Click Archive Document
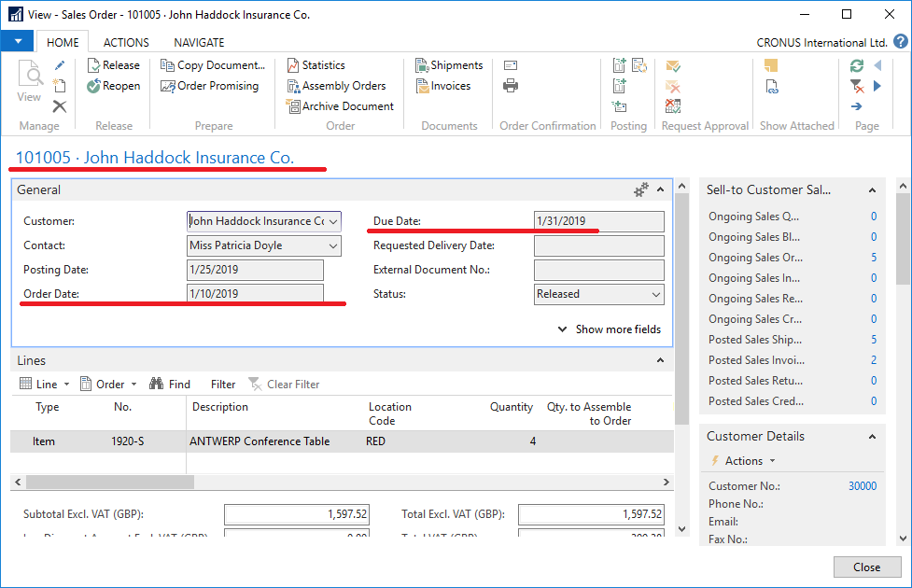 (x=341, y=106)
